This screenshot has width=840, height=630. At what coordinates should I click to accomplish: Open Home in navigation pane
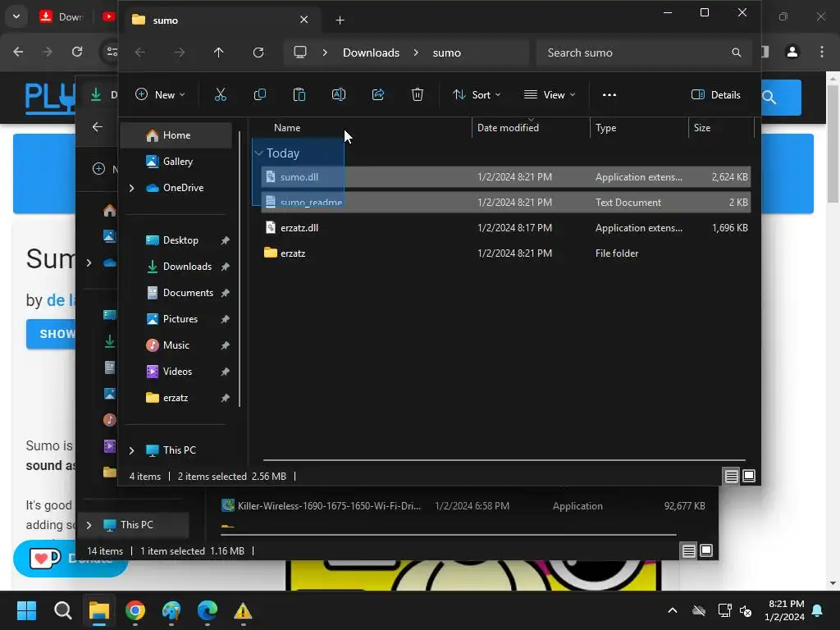(x=176, y=135)
